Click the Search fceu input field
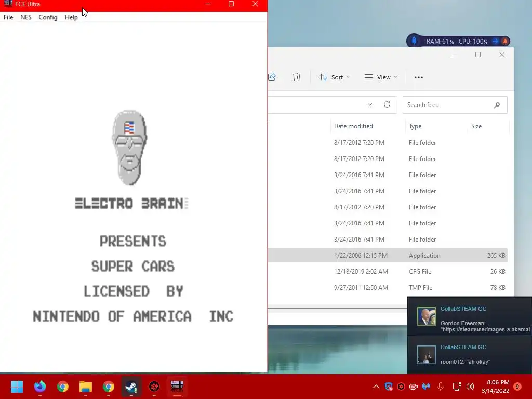This screenshot has height=399, width=532. point(455,105)
